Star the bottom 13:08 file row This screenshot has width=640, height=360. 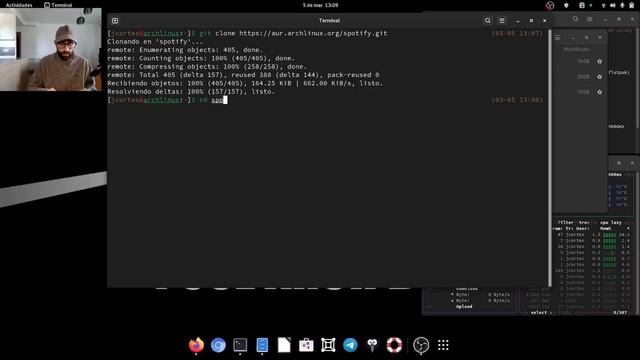pos(600,92)
